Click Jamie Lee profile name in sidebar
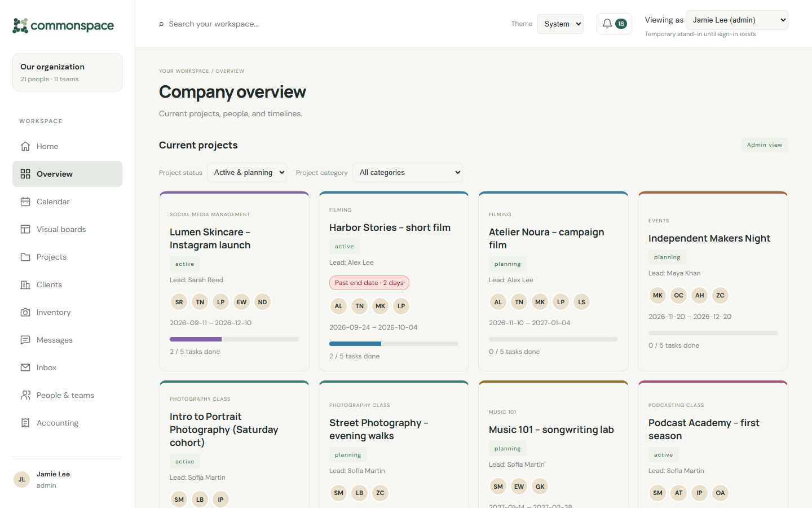Viewport: 812px width, 508px height. click(53, 474)
